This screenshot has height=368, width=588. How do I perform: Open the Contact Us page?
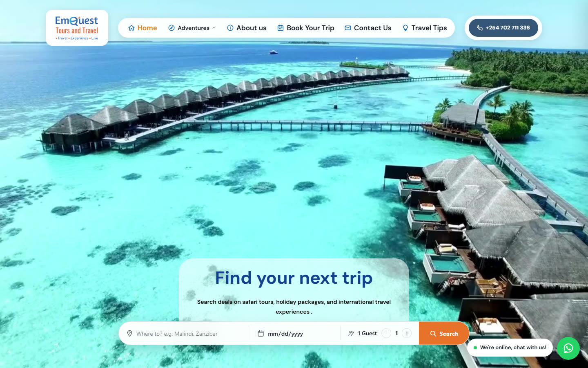[368, 28]
